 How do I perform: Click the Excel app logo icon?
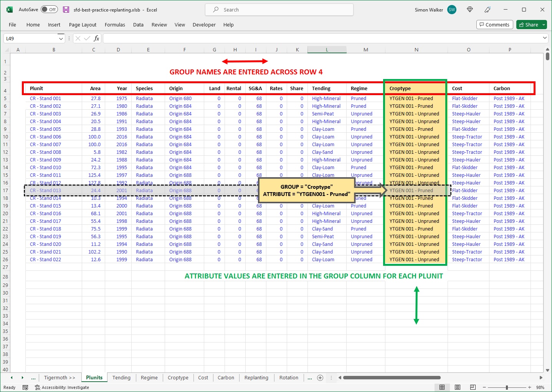(x=10, y=10)
